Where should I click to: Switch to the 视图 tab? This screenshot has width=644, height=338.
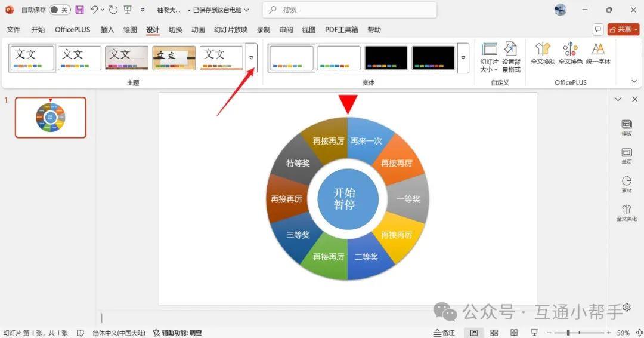(x=308, y=30)
